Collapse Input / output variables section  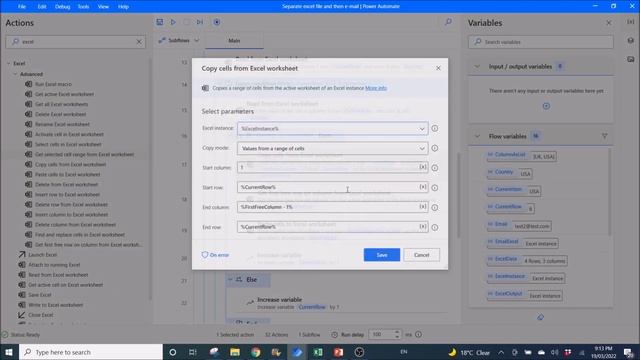pyautogui.click(x=477, y=67)
